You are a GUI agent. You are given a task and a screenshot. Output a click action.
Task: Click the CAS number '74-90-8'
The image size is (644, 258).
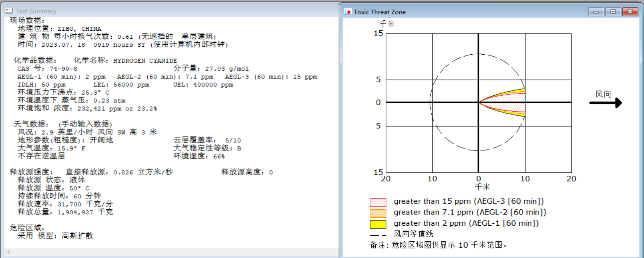[x=63, y=69]
